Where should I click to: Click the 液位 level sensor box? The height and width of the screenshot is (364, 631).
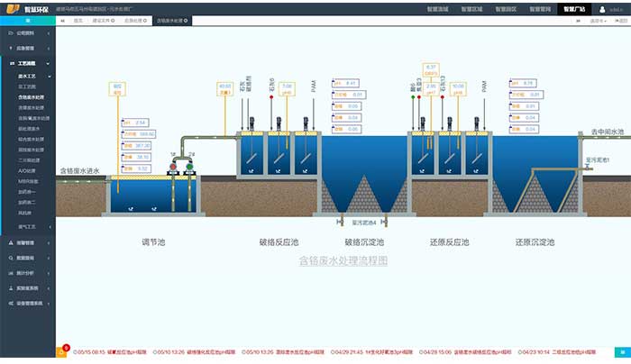click(x=117, y=89)
